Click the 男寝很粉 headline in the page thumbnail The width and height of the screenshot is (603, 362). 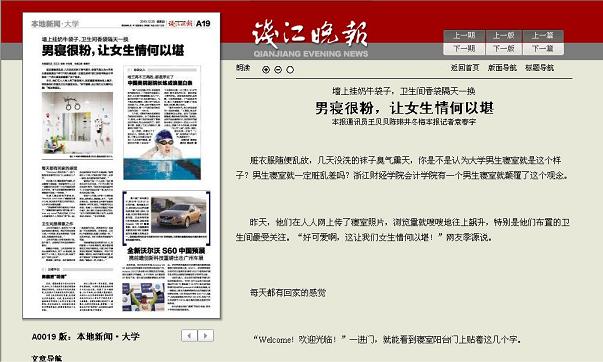coord(113,50)
